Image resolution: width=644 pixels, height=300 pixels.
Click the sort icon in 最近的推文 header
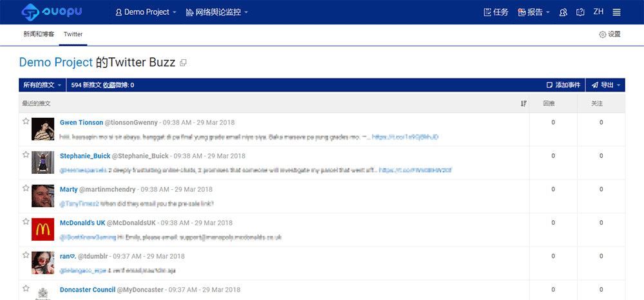coord(523,104)
